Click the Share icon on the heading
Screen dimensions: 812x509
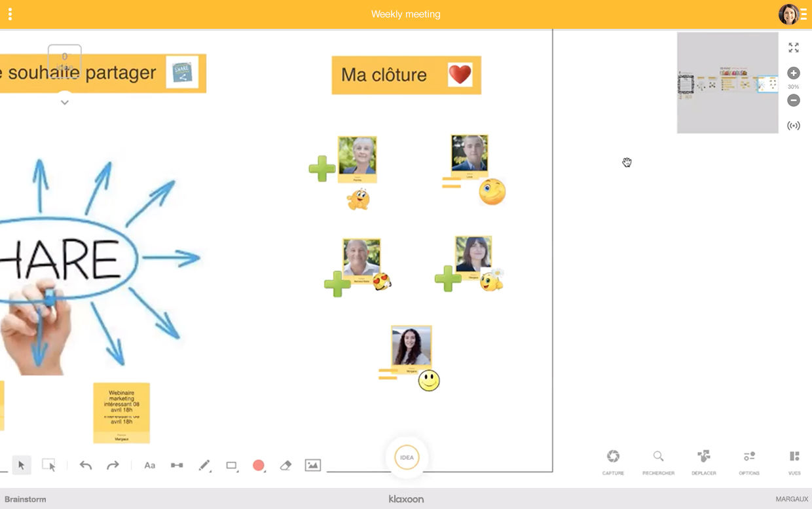click(x=182, y=72)
